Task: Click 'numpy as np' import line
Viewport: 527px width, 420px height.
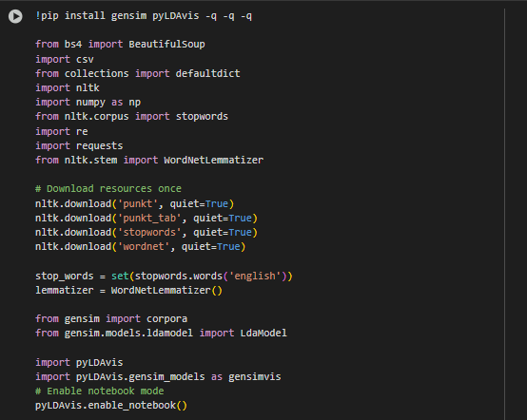Action: tap(88, 103)
